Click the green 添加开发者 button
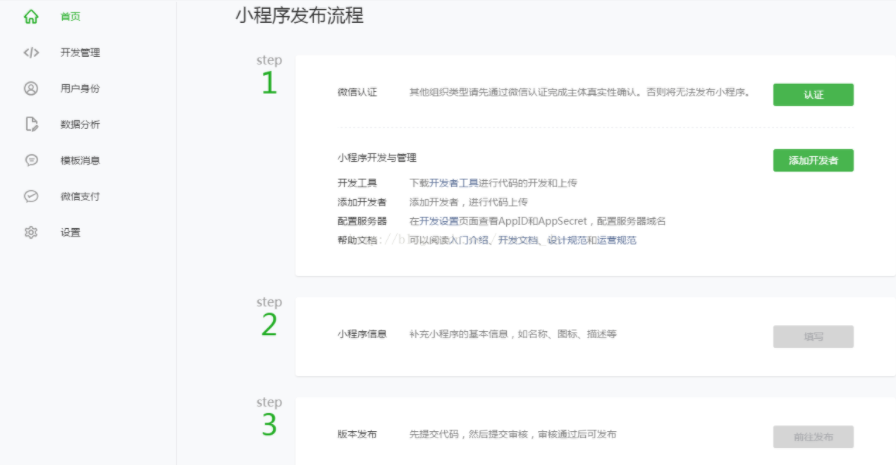The height and width of the screenshot is (476, 896). tap(812, 160)
